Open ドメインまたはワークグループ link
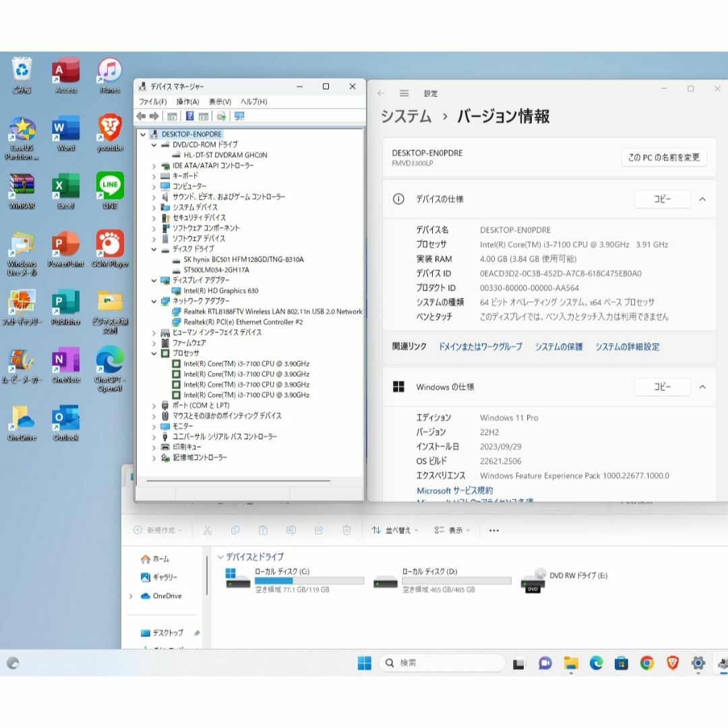728x728 pixels. [480, 347]
